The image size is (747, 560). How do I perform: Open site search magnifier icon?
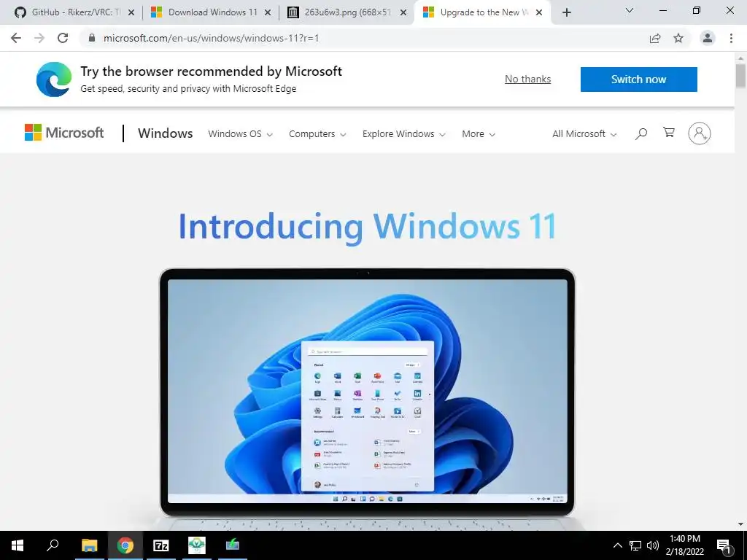click(641, 133)
